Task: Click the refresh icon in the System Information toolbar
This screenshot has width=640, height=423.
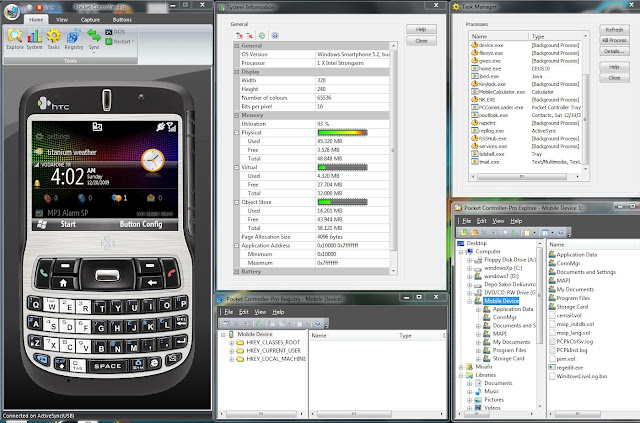Action: [262, 36]
